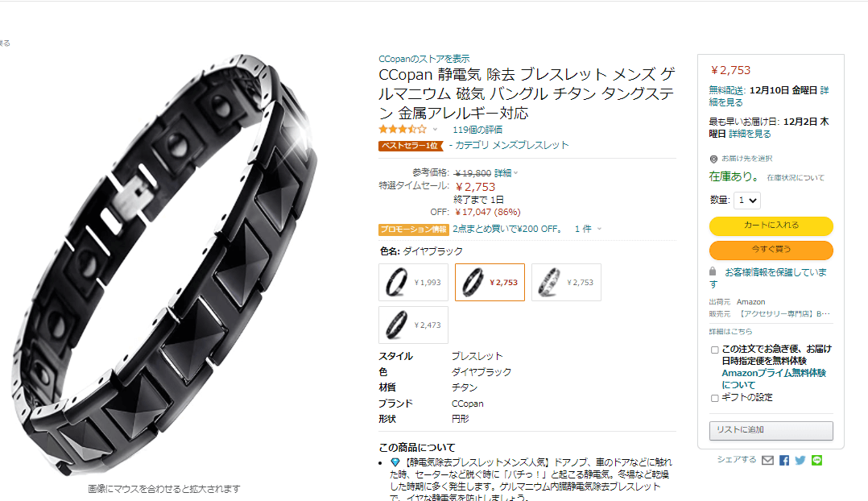
Task: Click the 今すぐ買う button
Action: (771, 250)
